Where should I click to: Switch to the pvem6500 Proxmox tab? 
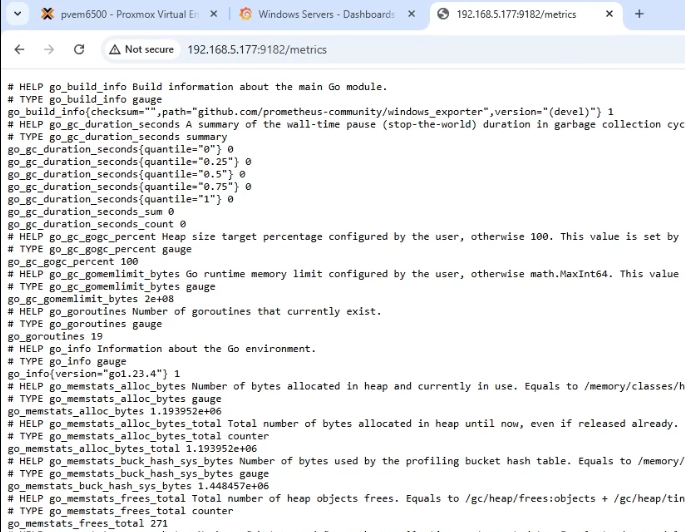coord(130,15)
